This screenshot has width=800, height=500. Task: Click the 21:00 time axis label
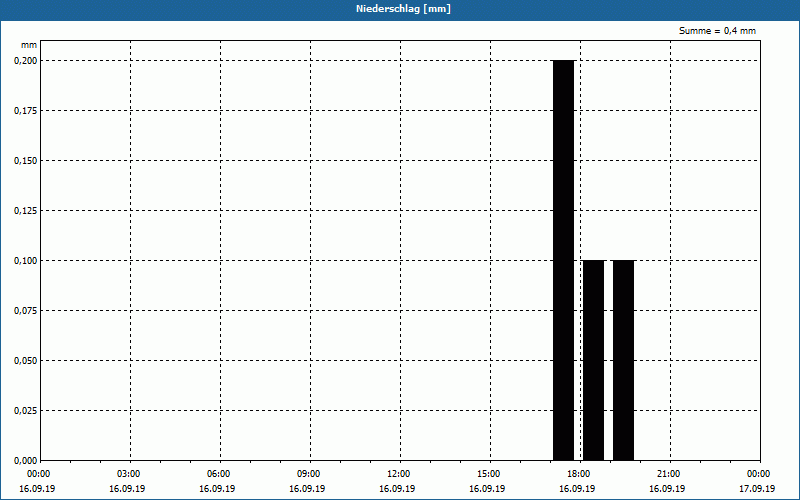tap(668, 474)
